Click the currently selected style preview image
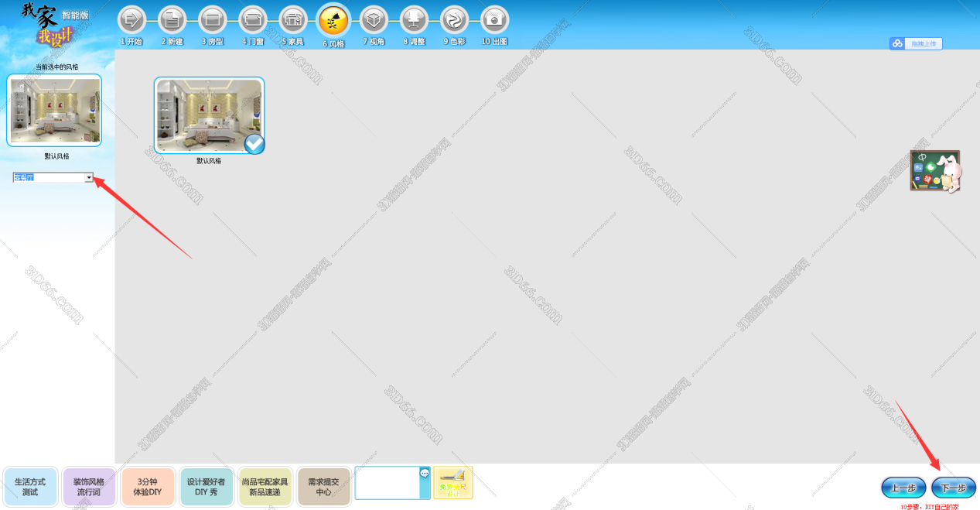Viewport: 980px width, 510px height. coord(54,111)
